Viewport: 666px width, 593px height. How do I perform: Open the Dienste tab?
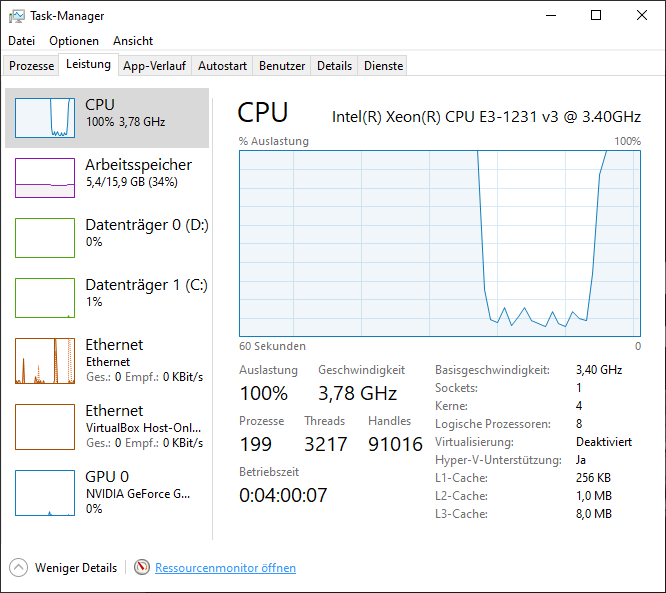point(383,66)
